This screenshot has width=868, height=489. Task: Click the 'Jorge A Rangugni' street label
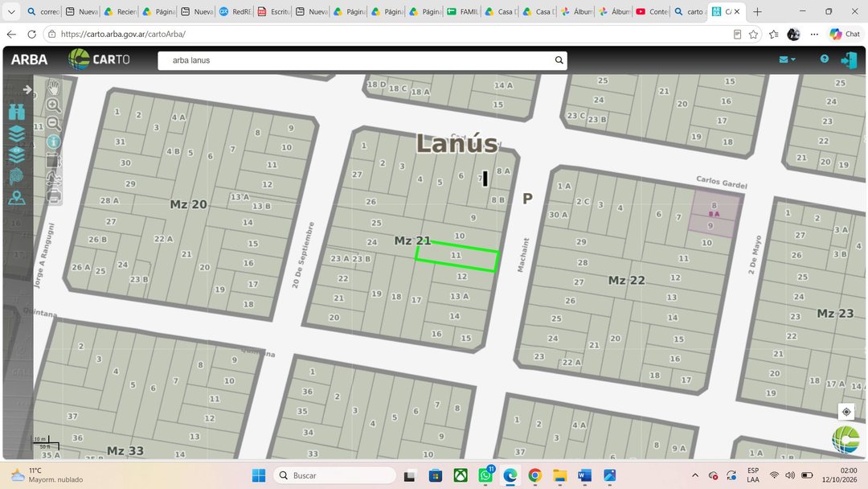pyautogui.click(x=44, y=255)
